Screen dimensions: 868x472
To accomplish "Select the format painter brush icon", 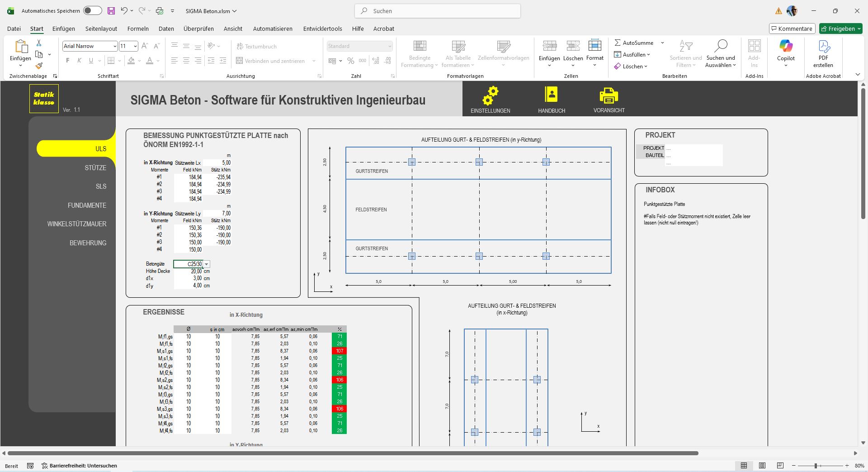I will 39,66.
